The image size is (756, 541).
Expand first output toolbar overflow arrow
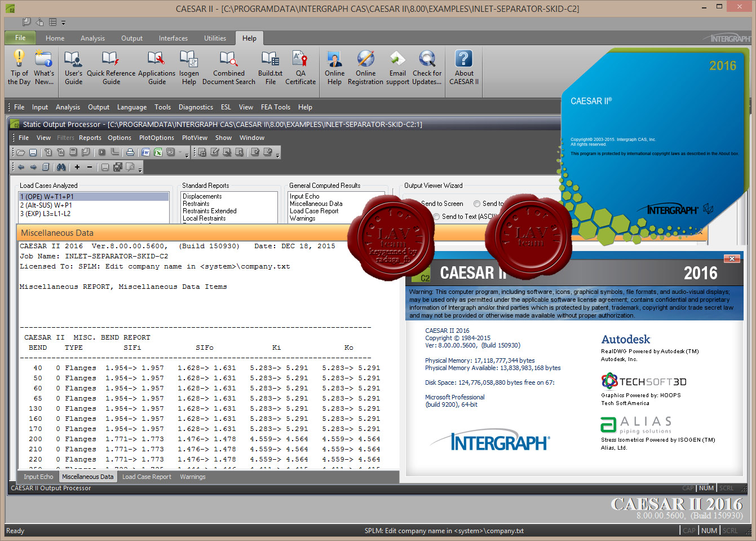187,155
